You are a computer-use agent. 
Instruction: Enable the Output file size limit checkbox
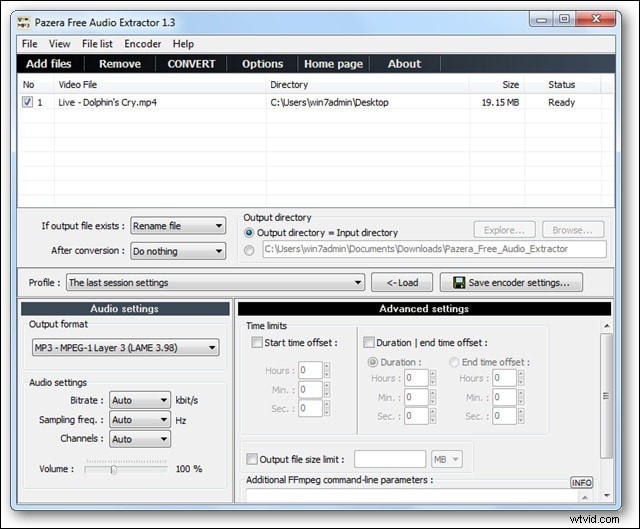coord(252,459)
